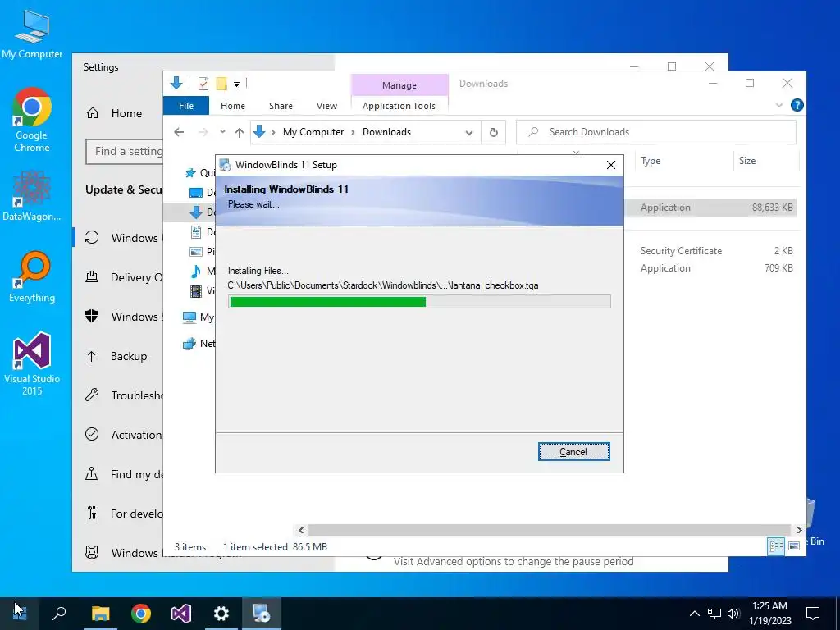Open Windows Update in Settings sidebar
840x630 pixels.
click(119, 238)
